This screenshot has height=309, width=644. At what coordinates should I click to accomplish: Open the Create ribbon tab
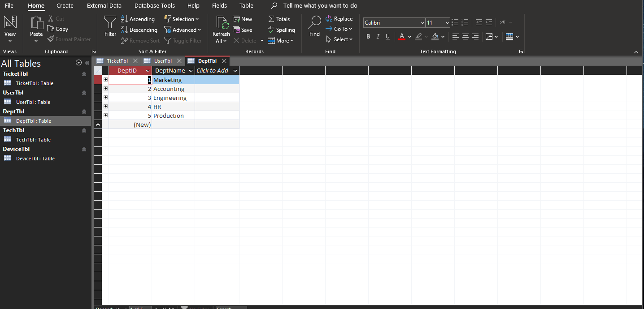pyautogui.click(x=65, y=5)
